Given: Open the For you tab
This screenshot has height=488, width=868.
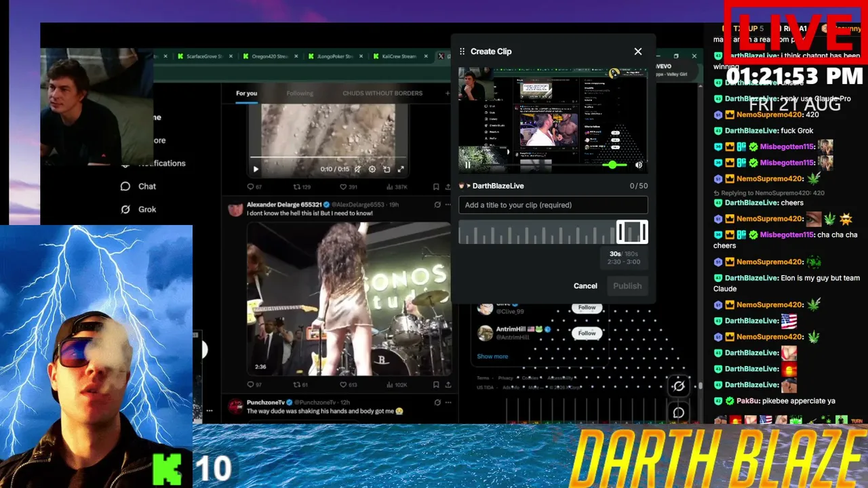Looking at the screenshot, I should pyautogui.click(x=247, y=94).
